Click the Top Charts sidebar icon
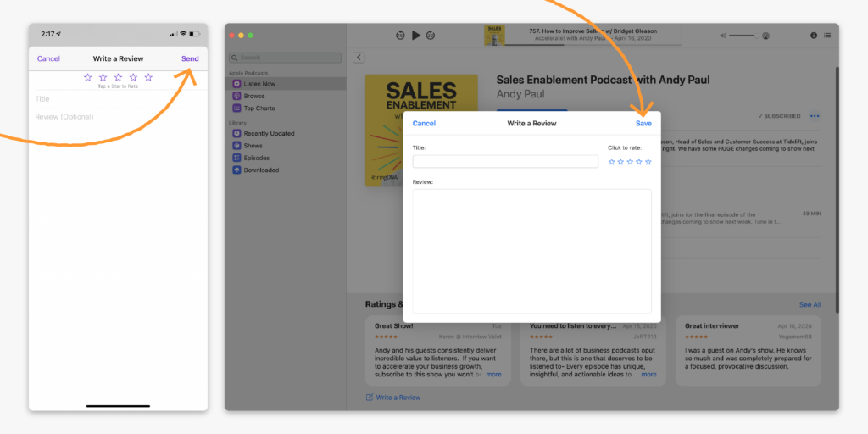 click(236, 108)
